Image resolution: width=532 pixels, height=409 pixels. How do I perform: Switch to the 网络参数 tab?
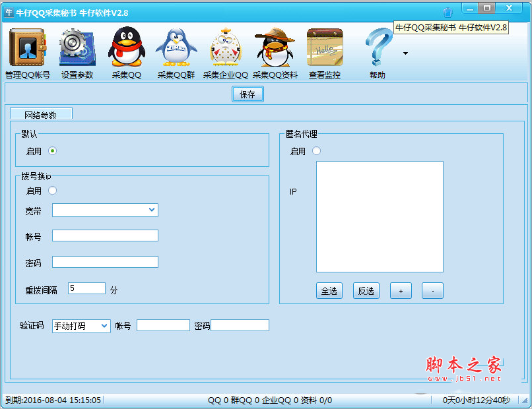[40, 115]
